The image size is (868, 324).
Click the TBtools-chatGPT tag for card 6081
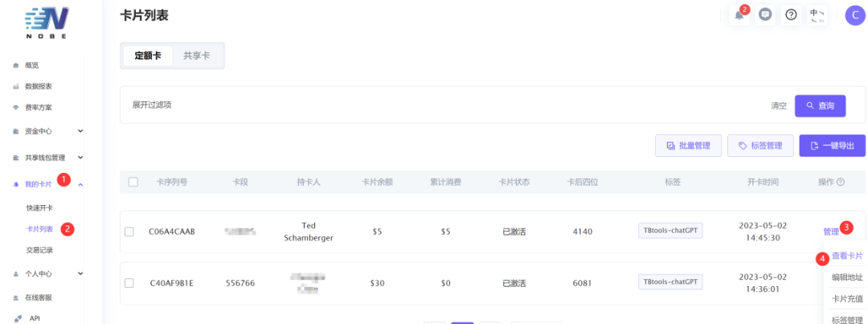[670, 282]
